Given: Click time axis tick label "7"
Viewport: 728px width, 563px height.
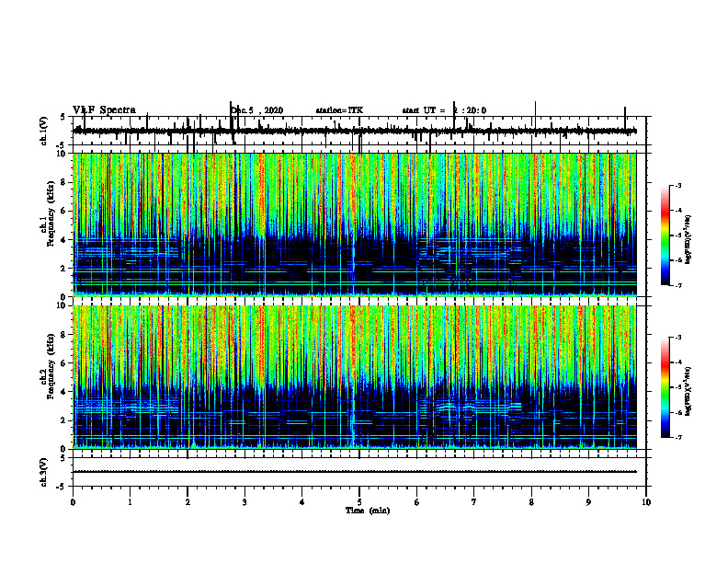Looking at the screenshot, I should pyautogui.click(x=474, y=502).
